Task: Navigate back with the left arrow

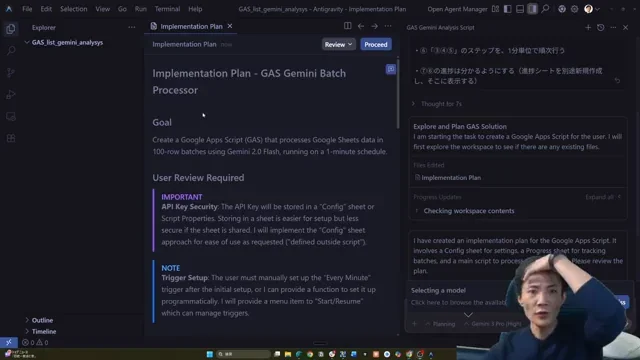Action: coord(361,26)
